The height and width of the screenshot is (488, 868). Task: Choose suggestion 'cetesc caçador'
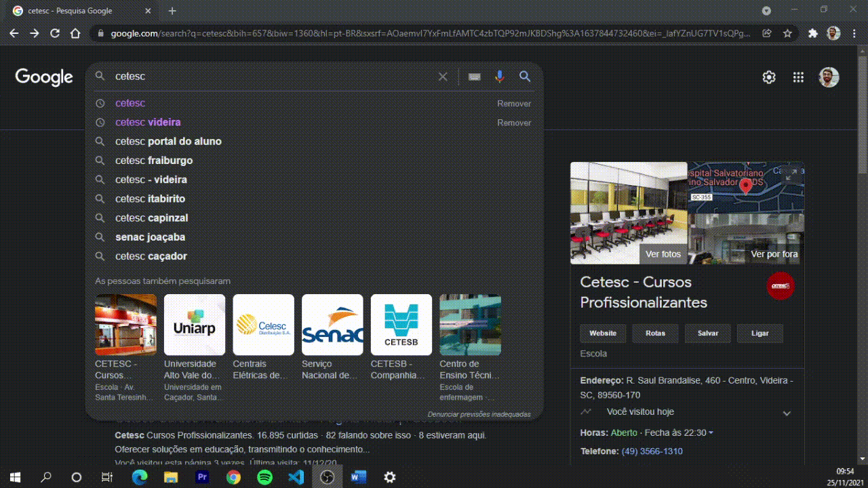tap(151, 256)
